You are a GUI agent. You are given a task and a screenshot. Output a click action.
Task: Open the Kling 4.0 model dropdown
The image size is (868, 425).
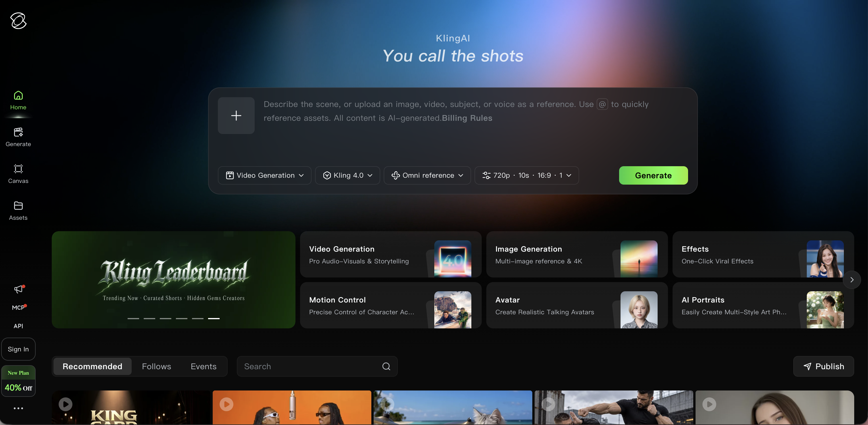click(x=347, y=175)
